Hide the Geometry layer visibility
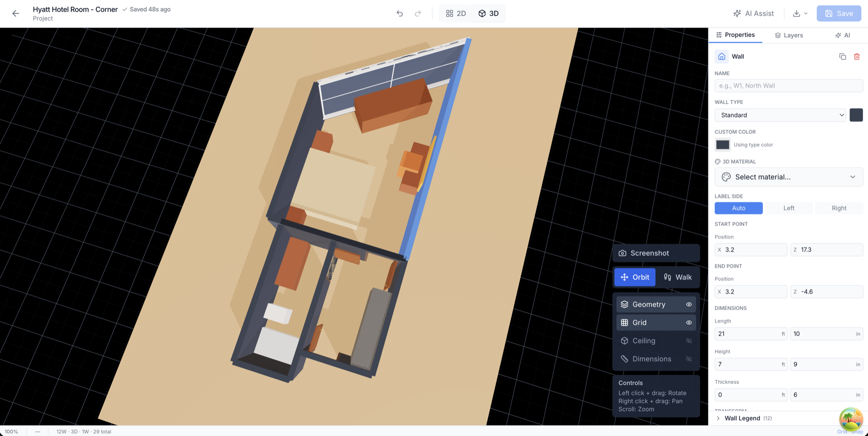 pyautogui.click(x=689, y=304)
